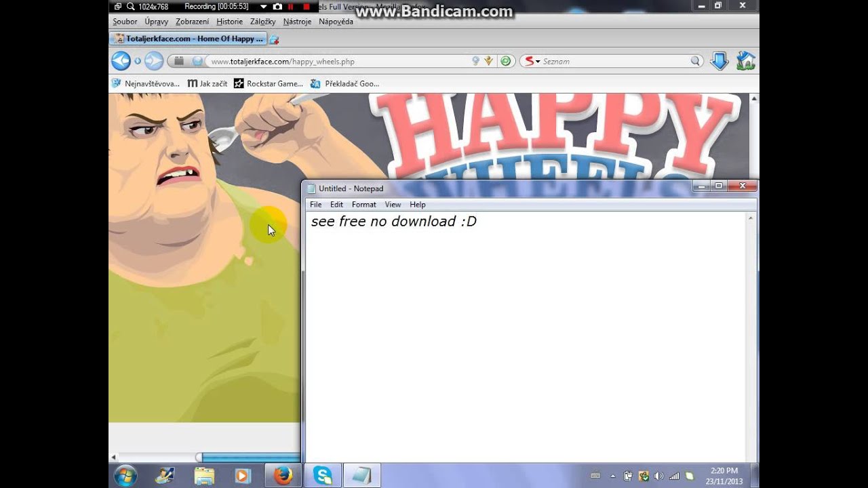Click the reload icon in the address bar
This screenshot has height=488, width=868.
[x=505, y=61]
